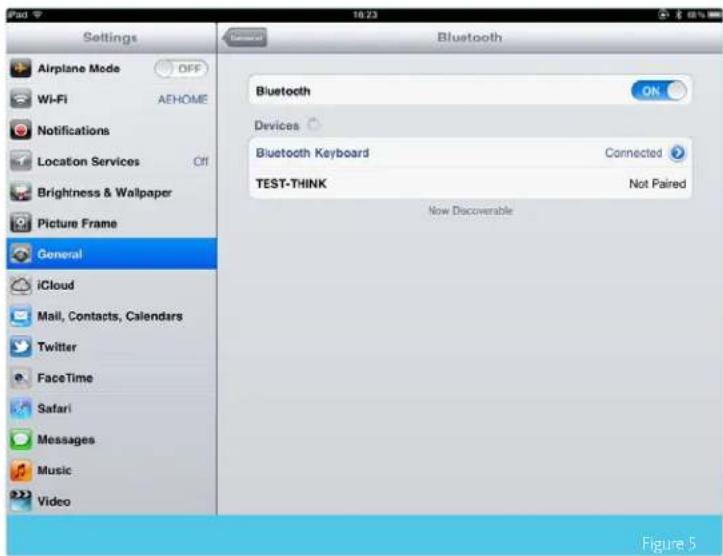Screen dimensions: 723x556
Task: Tap the FaceTime camera icon
Action: (x=21, y=378)
